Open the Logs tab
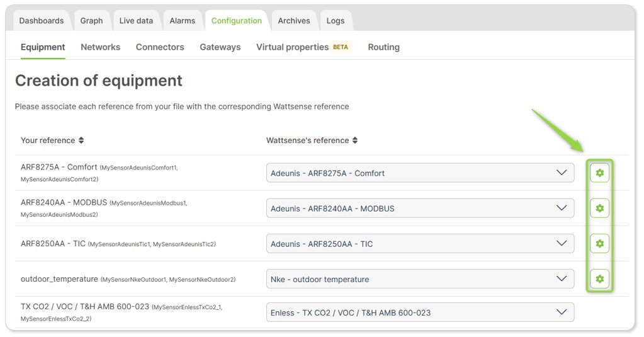 point(335,21)
